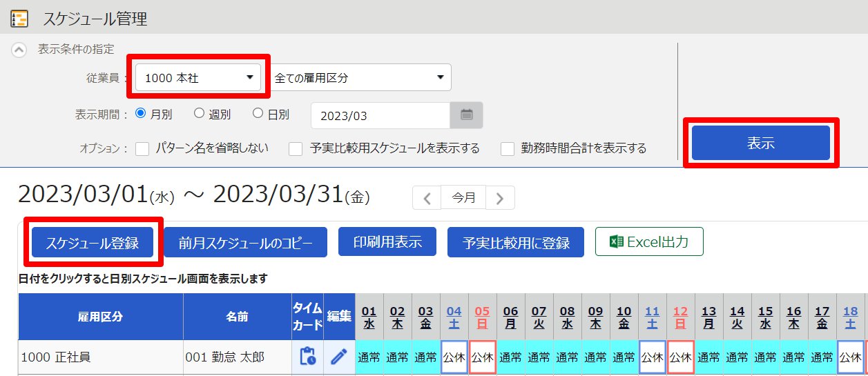Viewport: 868px width, 376px height.
Task: Click 公休 cell under 18 土
Action: [x=851, y=357]
